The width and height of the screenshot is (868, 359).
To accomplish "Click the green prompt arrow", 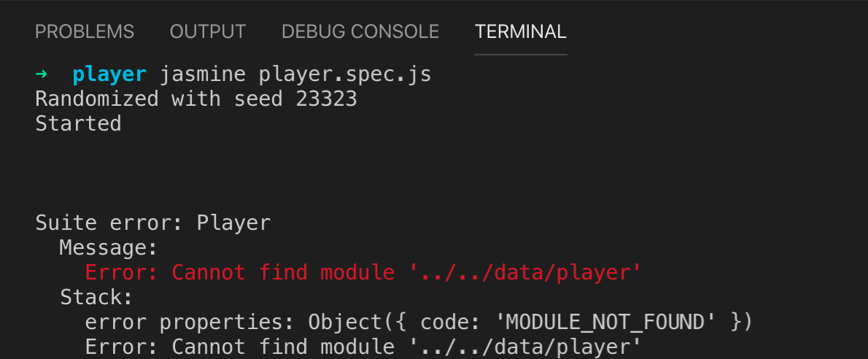I will [x=42, y=73].
